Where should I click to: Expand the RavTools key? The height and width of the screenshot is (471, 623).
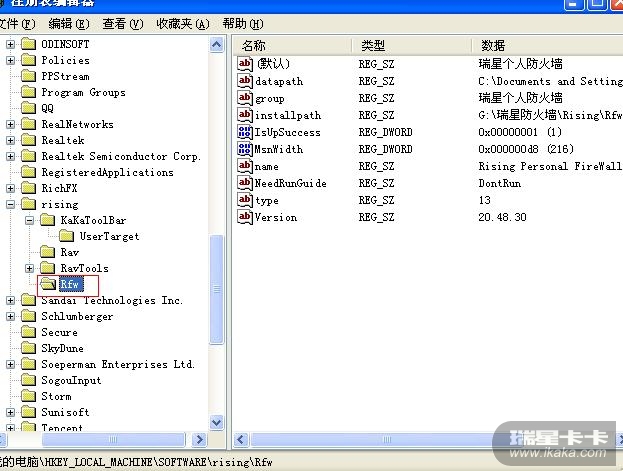click(x=29, y=268)
